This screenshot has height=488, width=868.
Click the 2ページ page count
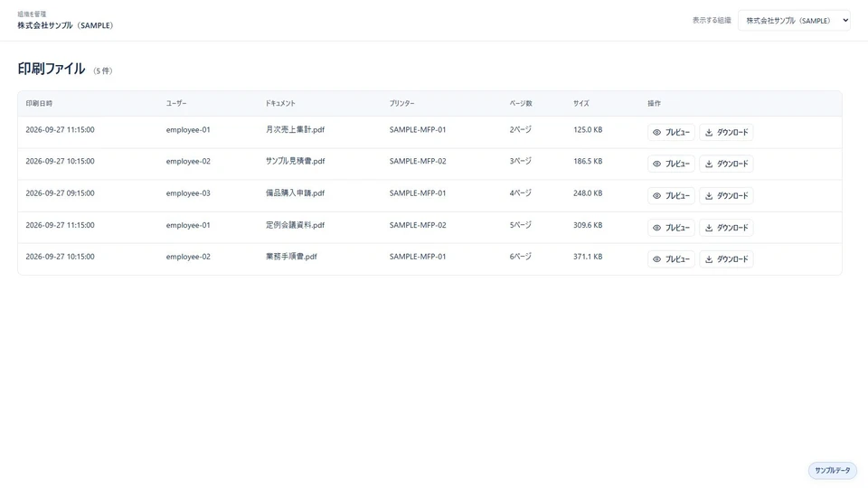521,129
